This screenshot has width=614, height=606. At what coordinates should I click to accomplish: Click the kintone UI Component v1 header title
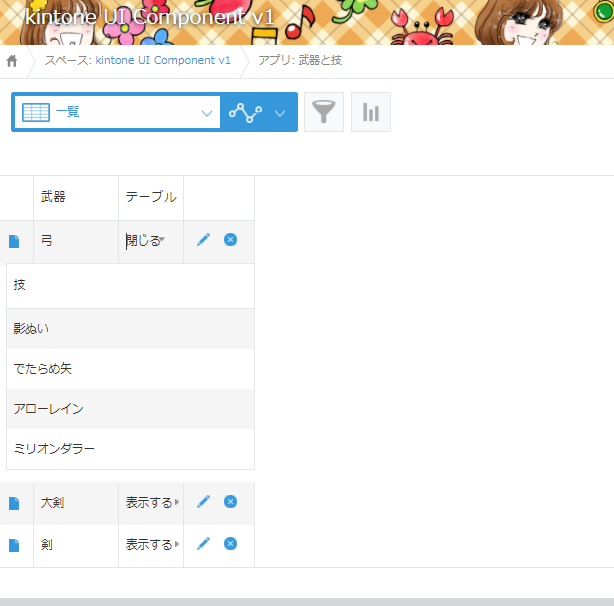[149, 17]
